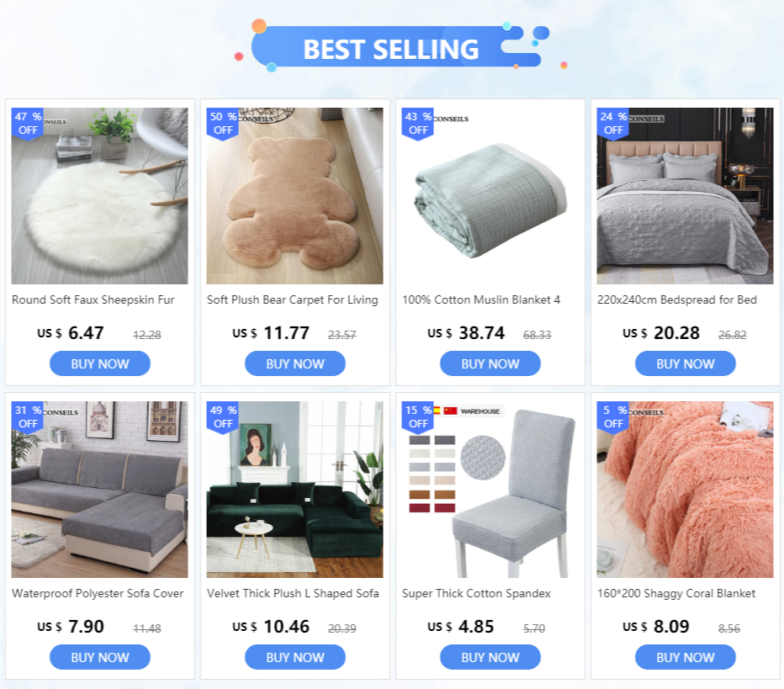
Task: Click the 50% OFF badge on bear carpet
Action: click(223, 123)
